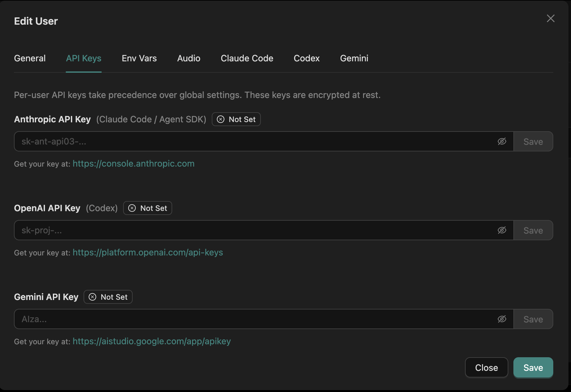
Task: Select the Audio tab
Action: click(x=189, y=58)
